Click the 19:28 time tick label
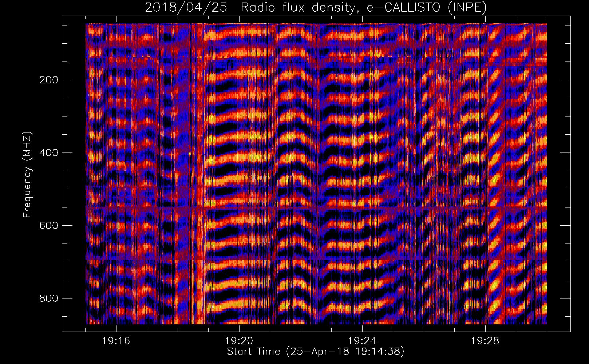This screenshot has height=364, width=589. 485,341
